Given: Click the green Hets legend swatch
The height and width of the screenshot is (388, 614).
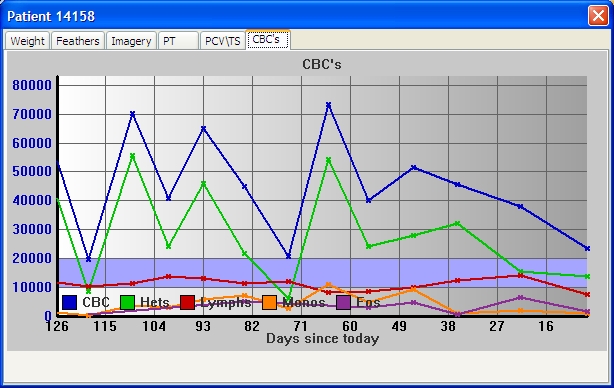Looking at the screenshot, I should coord(127,302).
